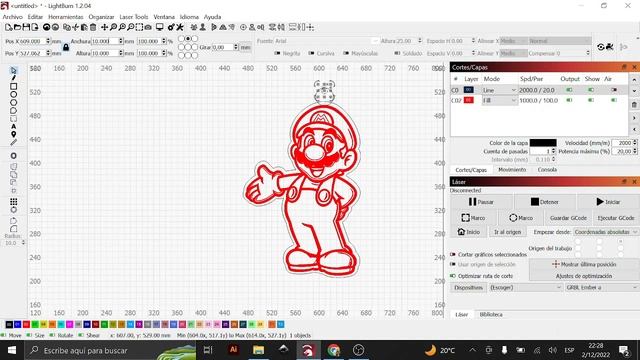Click the monitor Preview icon
Screen dimensions: 640x360
pos(160,27)
